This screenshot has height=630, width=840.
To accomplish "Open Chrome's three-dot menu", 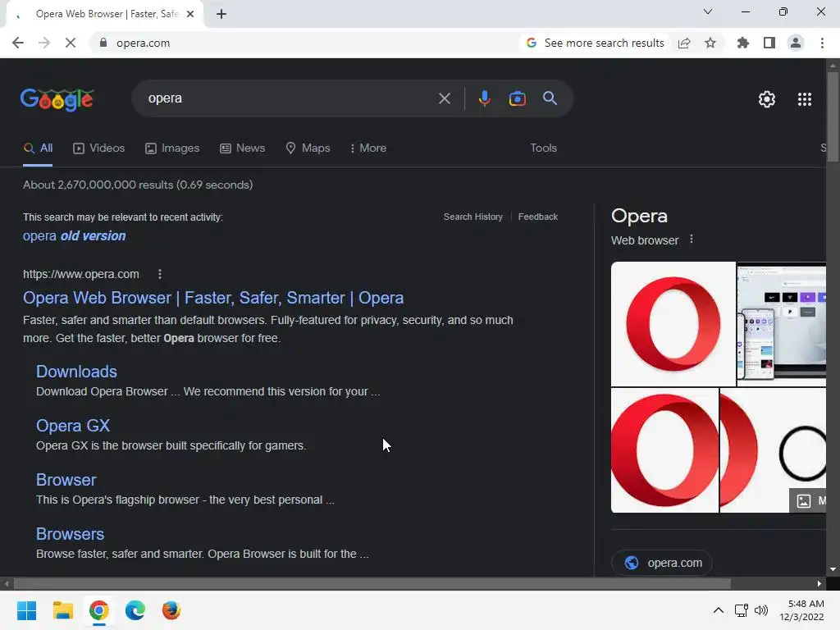I will tap(822, 43).
